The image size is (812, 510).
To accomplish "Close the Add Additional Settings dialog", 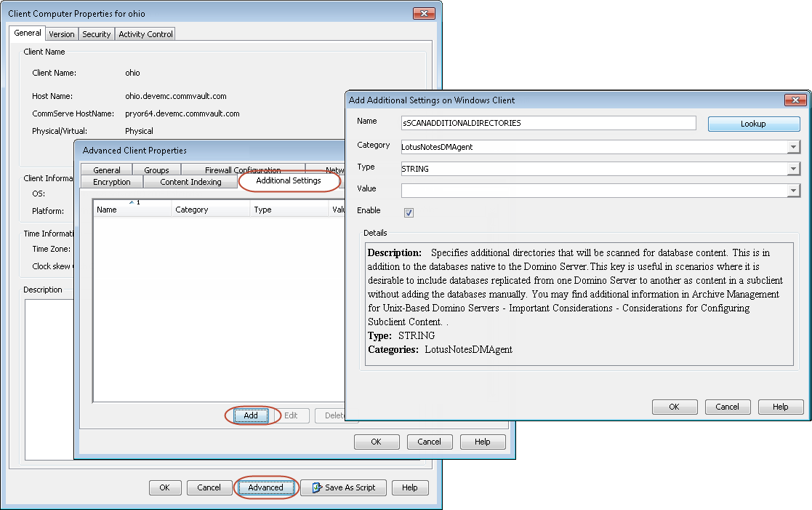I will [795, 100].
